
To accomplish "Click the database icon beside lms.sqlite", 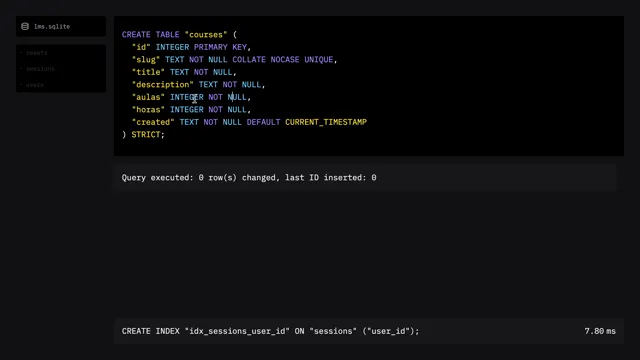I will click(25, 26).
